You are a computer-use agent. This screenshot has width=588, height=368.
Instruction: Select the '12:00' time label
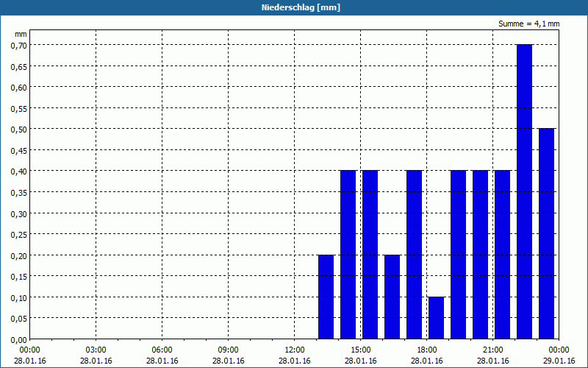(x=295, y=350)
